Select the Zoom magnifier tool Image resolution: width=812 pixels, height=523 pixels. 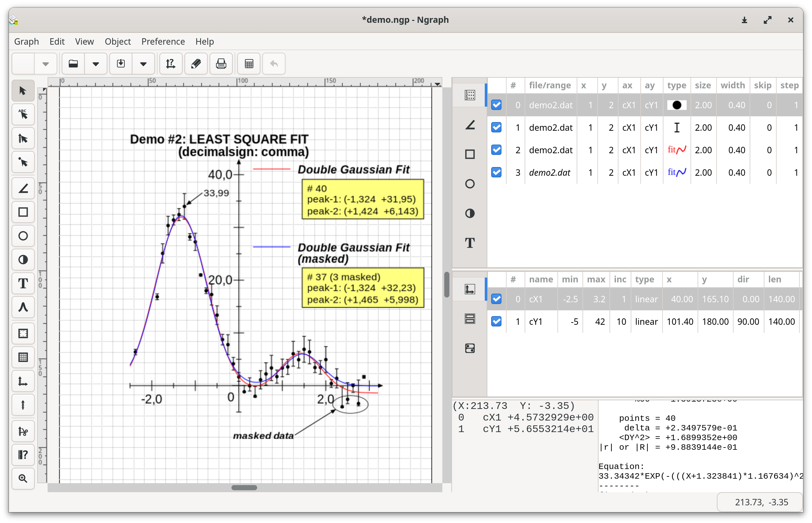(23, 479)
